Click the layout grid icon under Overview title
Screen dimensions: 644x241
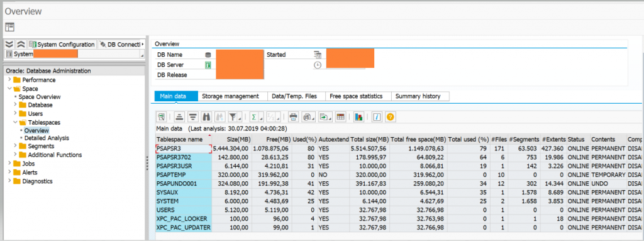click(9, 27)
